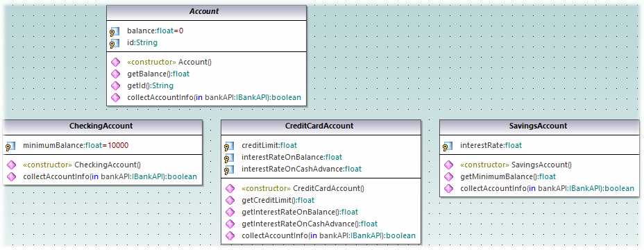
Task: Select the diamond icon before Account constructor
Action: tap(116, 62)
